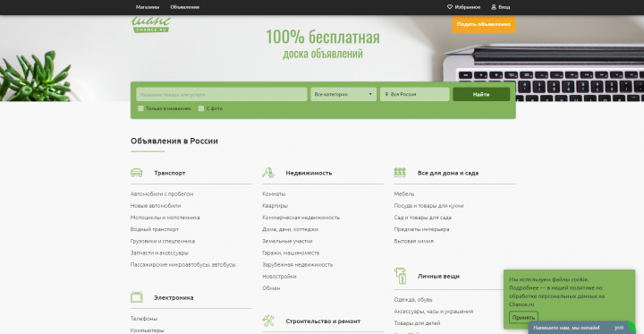This screenshot has width=644, height=334.
Task: Open Мебель link
Action: [x=404, y=193]
